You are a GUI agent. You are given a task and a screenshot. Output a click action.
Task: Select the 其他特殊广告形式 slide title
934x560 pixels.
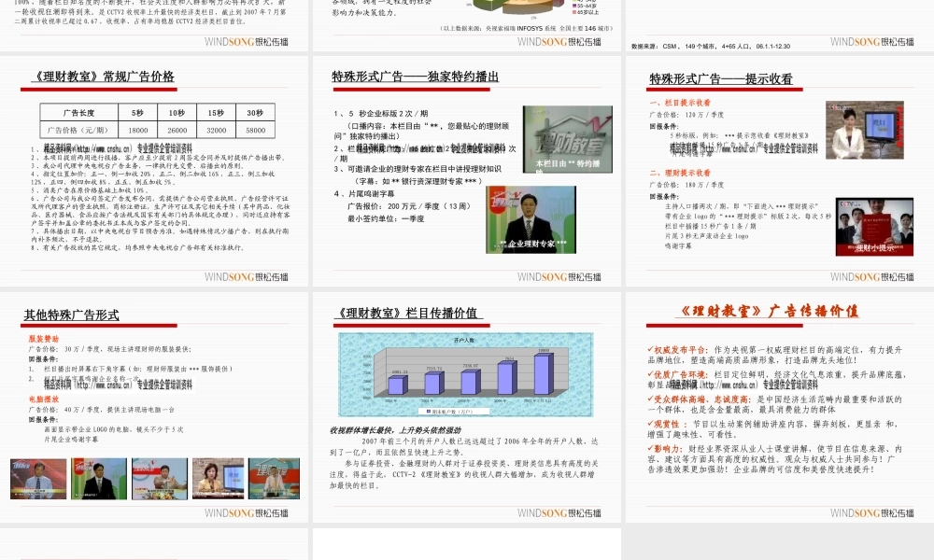tap(72, 315)
